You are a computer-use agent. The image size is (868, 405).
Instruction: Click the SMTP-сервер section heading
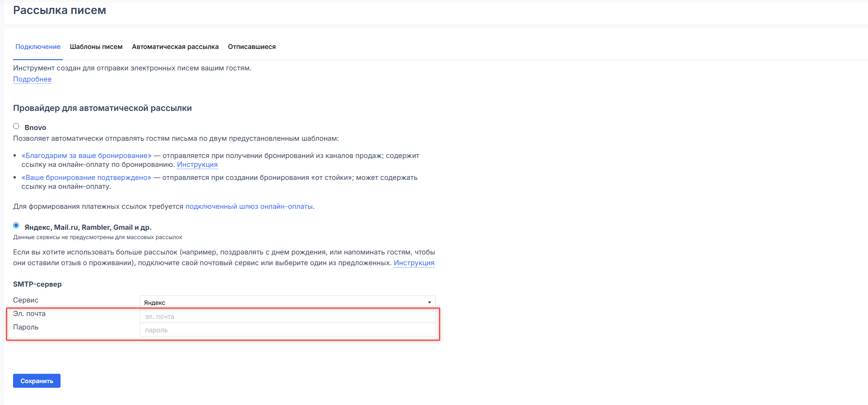pyautogui.click(x=37, y=284)
